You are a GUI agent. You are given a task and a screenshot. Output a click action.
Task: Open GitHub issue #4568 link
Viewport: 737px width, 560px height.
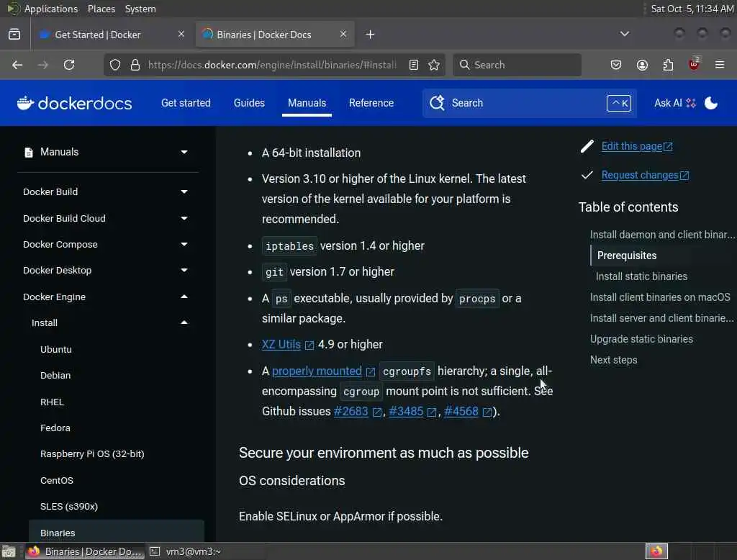[x=461, y=412]
